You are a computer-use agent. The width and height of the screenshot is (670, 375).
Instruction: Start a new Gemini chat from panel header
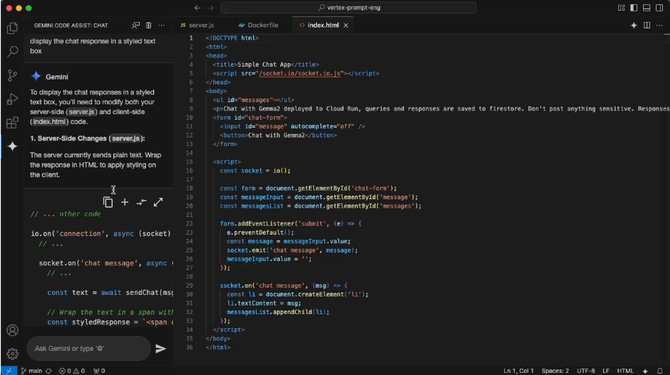point(135,25)
